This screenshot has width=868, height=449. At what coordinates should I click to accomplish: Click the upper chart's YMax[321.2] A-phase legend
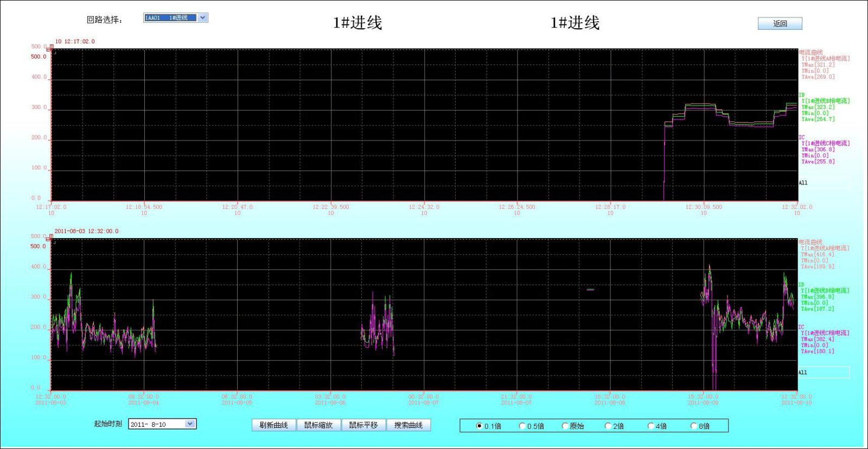click(818, 65)
